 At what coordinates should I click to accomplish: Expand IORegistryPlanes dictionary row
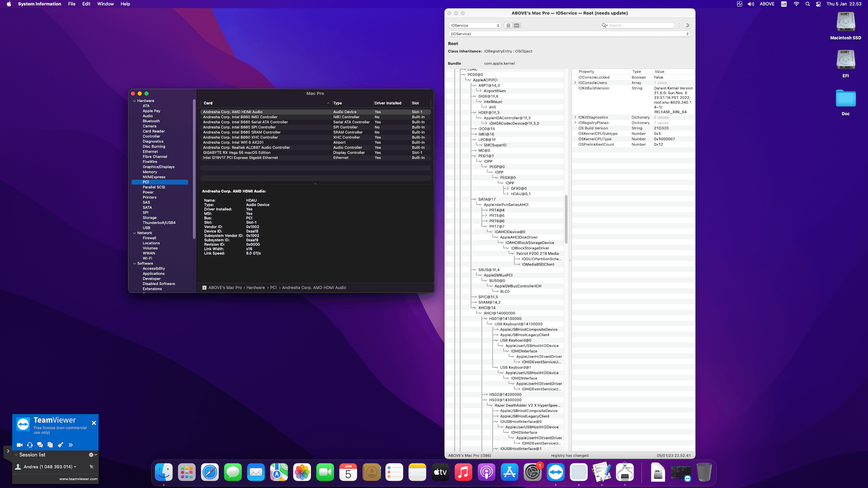click(575, 123)
